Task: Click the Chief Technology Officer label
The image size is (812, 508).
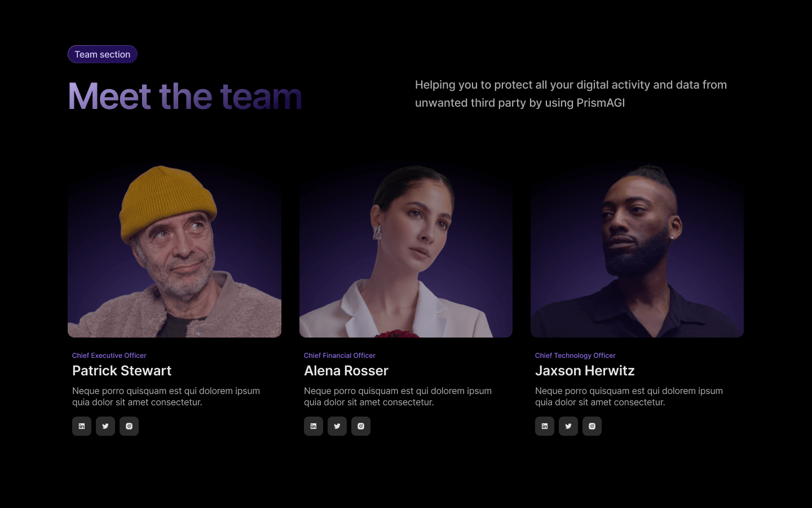Action: pos(575,356)
